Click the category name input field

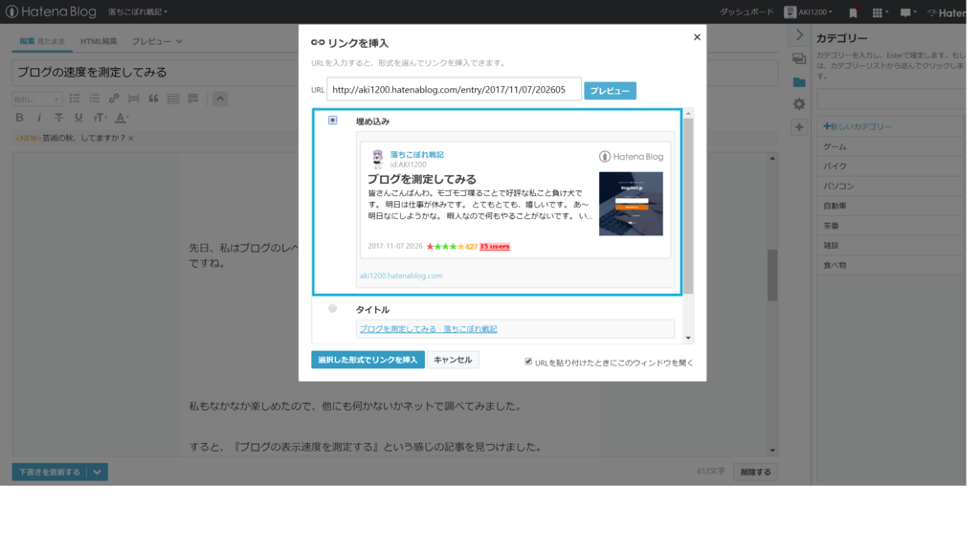[x=891, y=99]
